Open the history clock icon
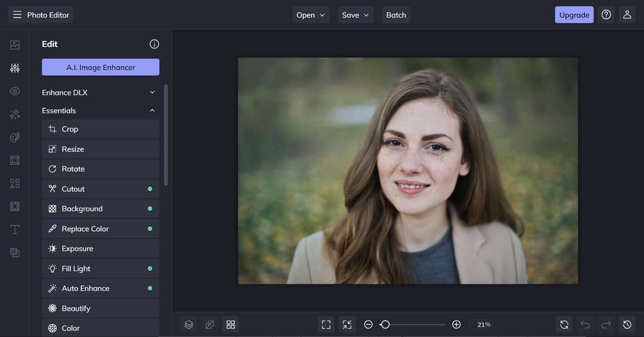This screenshot has width=644, height=337. pos(627,325)
